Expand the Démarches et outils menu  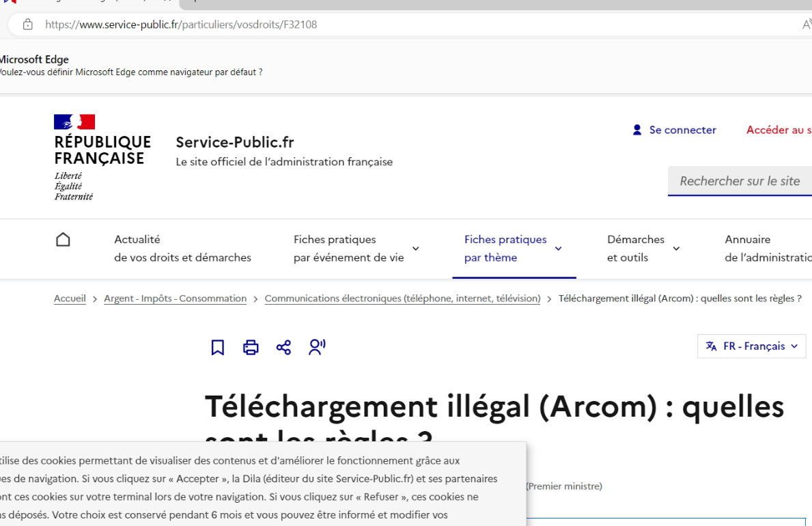(x=643, y=249)
